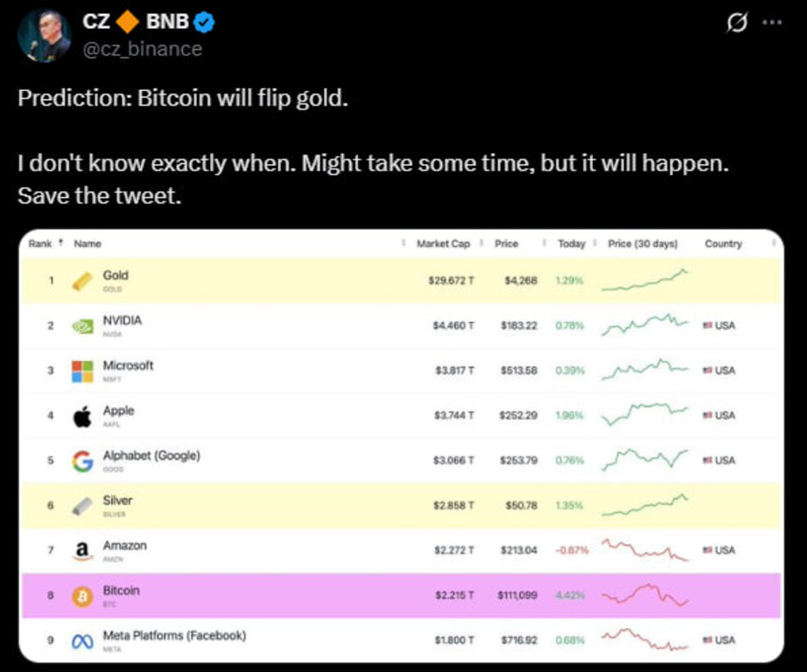Click the Meta Platforms logo icon

(x=82, y=642)
